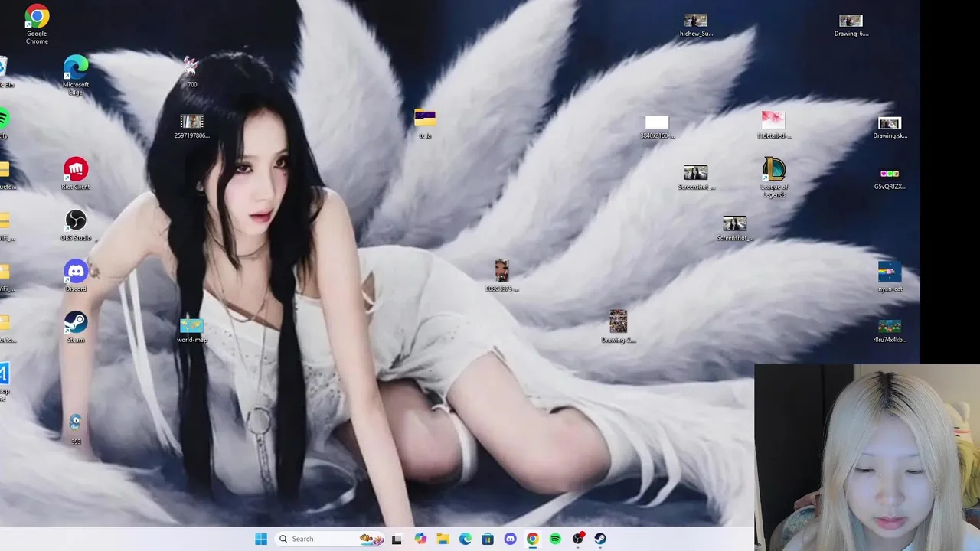980x551 pixels.
Task: Open Spotify from the taskbar
Action: pyautogui.click(x=555, y=539)
